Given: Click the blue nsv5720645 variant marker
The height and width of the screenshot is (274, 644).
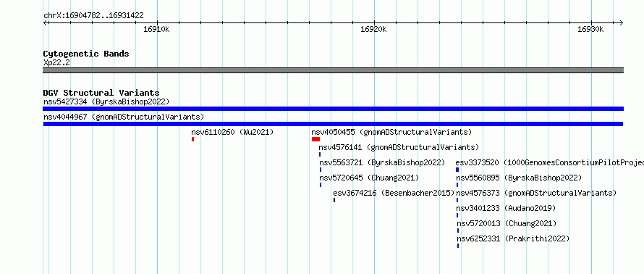Looking at the screenshot, I should pyautogui.click(x=321, y=185).
